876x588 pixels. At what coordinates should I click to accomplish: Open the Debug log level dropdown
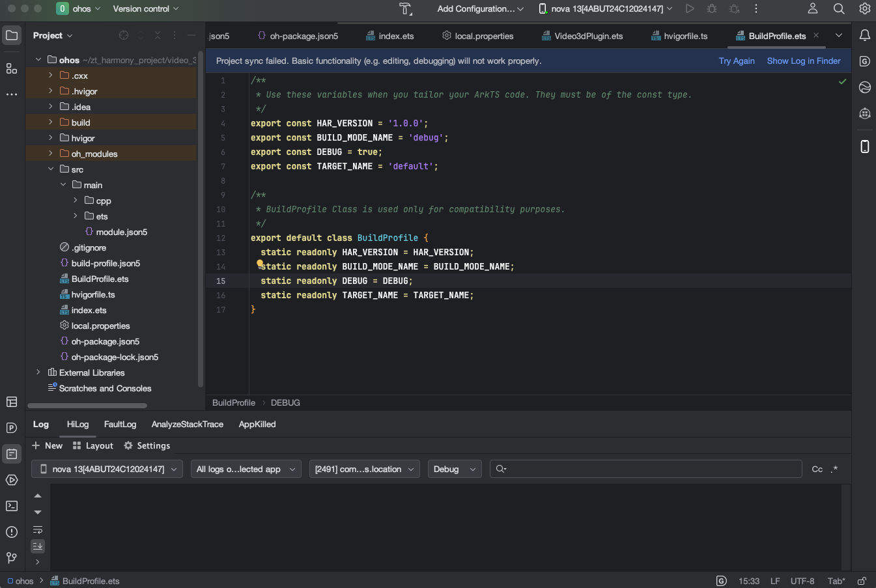tap(454, 469)
